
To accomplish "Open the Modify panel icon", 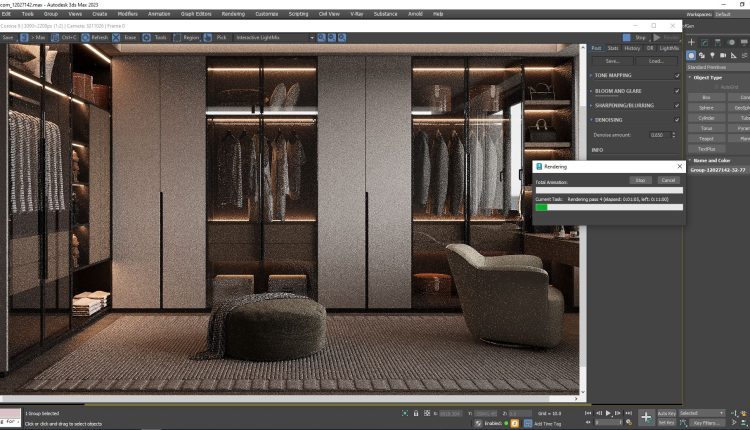I will [x=705, y=42].
